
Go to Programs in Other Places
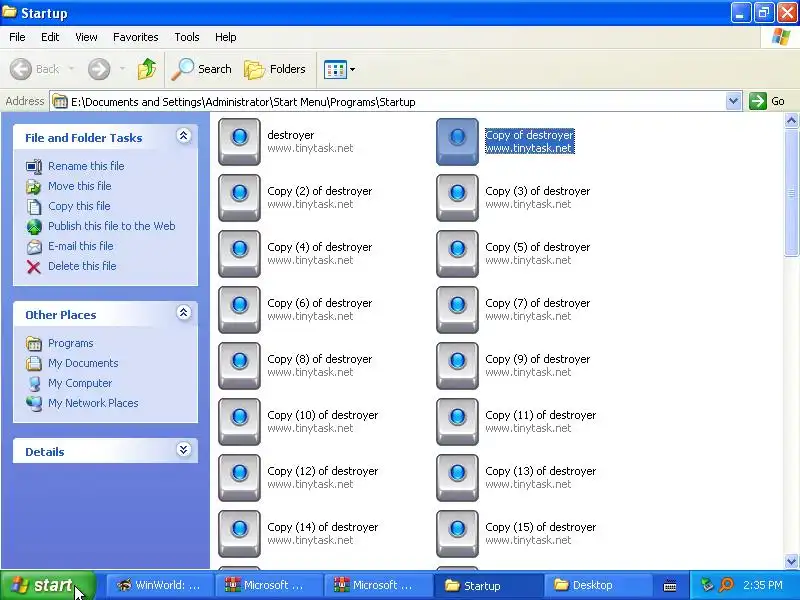click(70, 343)
